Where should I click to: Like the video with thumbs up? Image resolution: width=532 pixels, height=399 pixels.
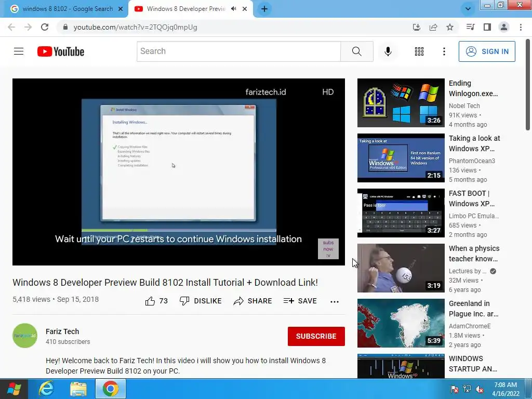pos(156,301)
